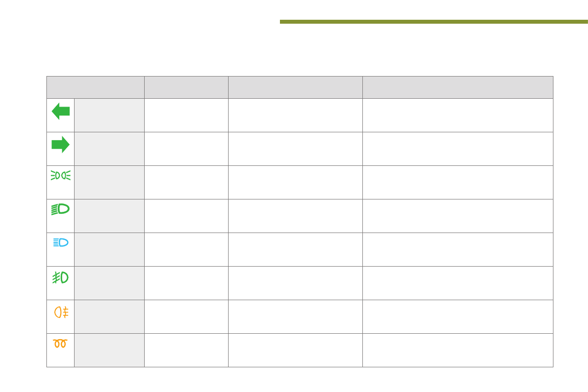
Task: Click the widest cell in the preheating coil row
Action: pos(458,350)
